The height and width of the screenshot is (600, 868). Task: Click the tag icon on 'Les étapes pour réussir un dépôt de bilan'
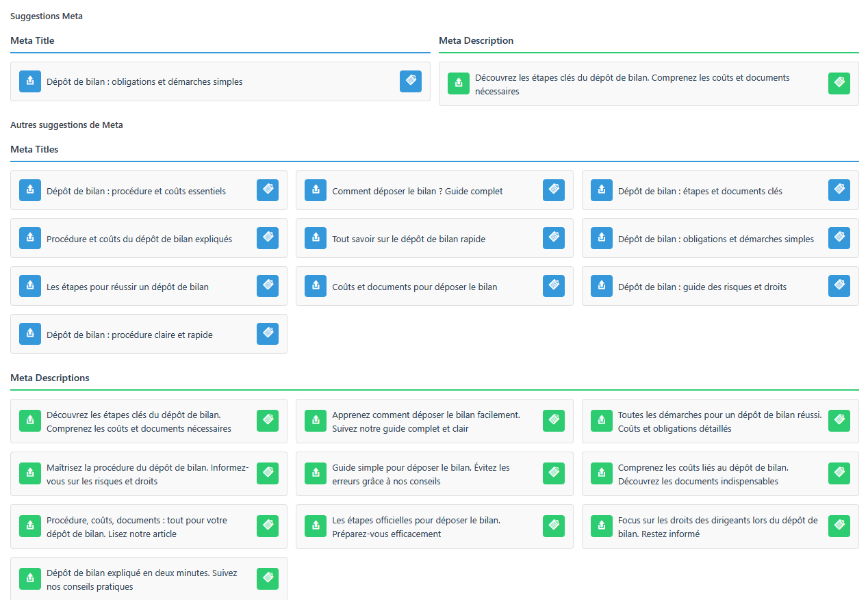(x=268, y=285)
